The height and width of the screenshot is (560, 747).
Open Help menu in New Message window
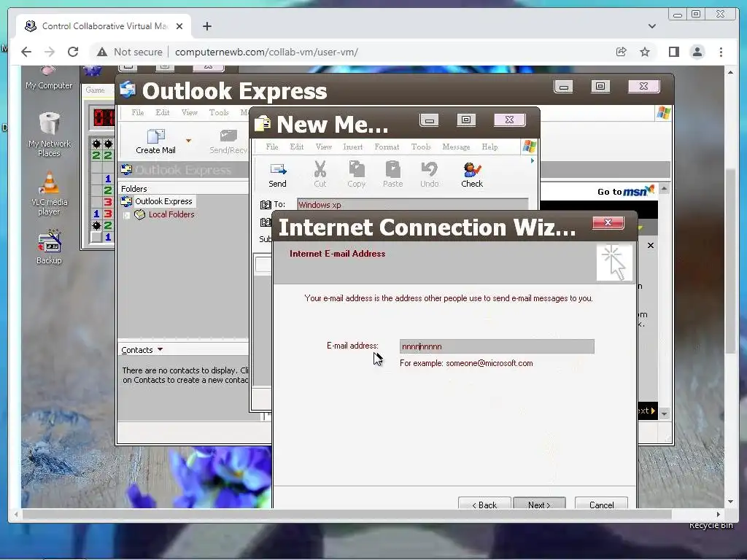click(x=489, y=147)
